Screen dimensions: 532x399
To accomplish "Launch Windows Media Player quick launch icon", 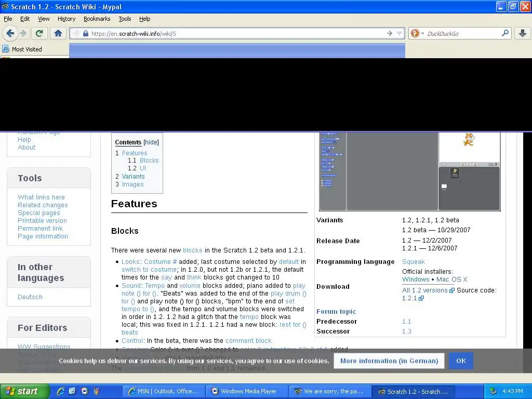I will (85, 391).
